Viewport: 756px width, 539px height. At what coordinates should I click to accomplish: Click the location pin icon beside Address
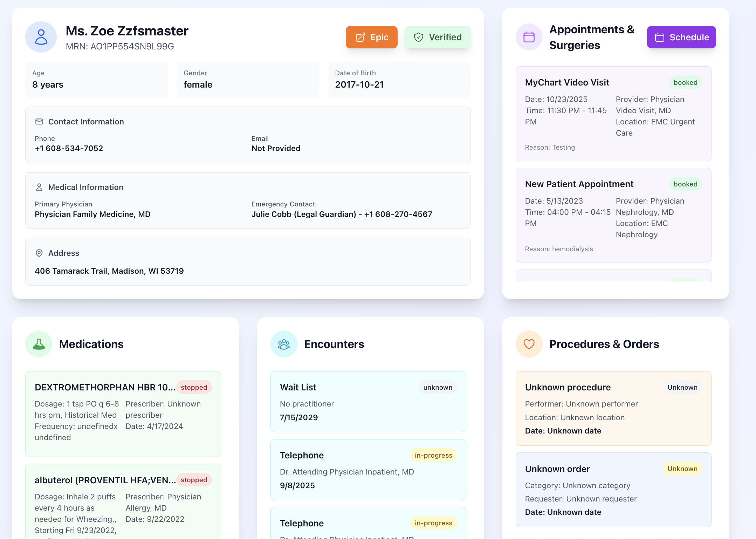point(39,253)
